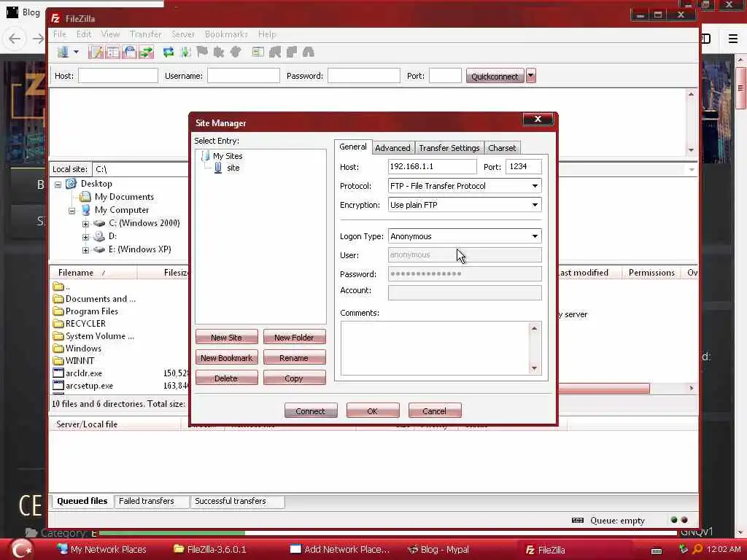Toggle queue processing toolbar icon
747x560 pixels.
(x=185, y=52)
